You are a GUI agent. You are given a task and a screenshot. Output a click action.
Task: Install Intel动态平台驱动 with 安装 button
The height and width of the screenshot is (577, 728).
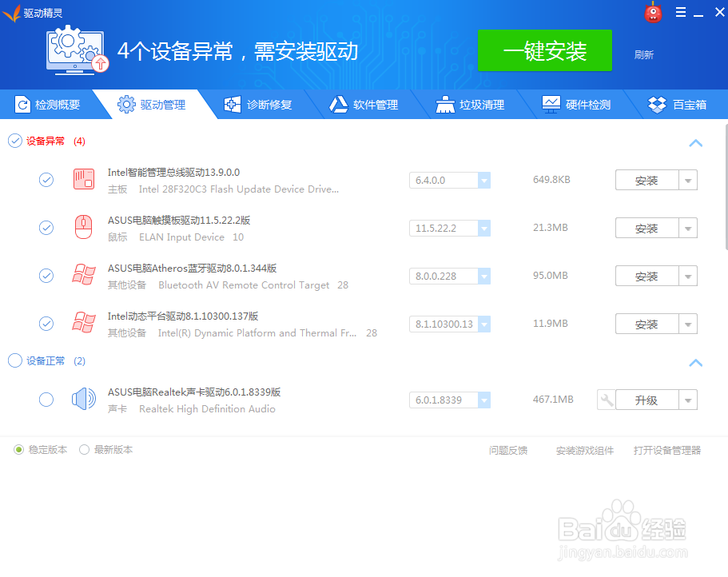[x=646, y=324]
